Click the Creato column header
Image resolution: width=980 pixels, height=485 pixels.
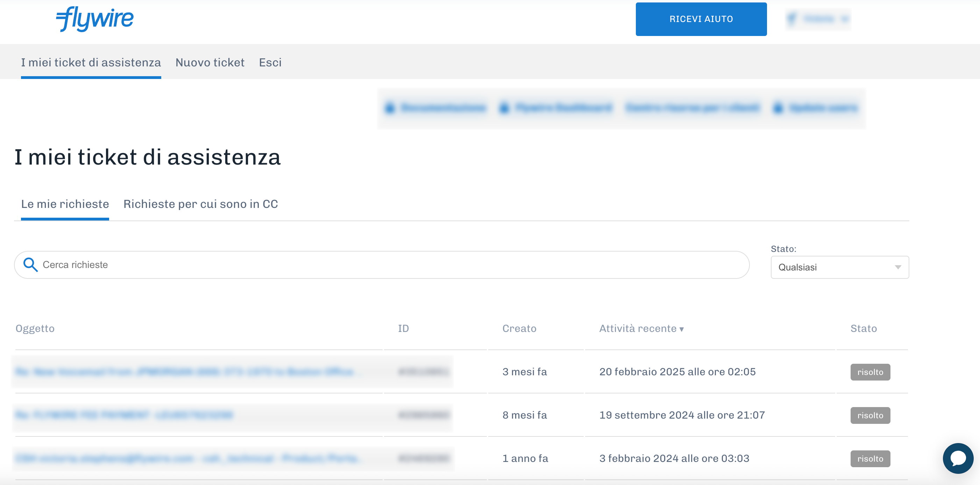tap(519, 328)
